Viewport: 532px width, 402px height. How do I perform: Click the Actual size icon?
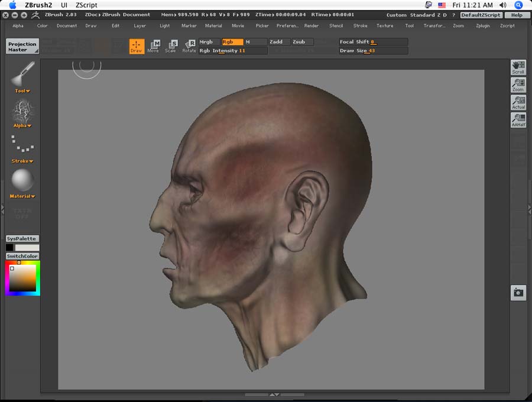518,103
